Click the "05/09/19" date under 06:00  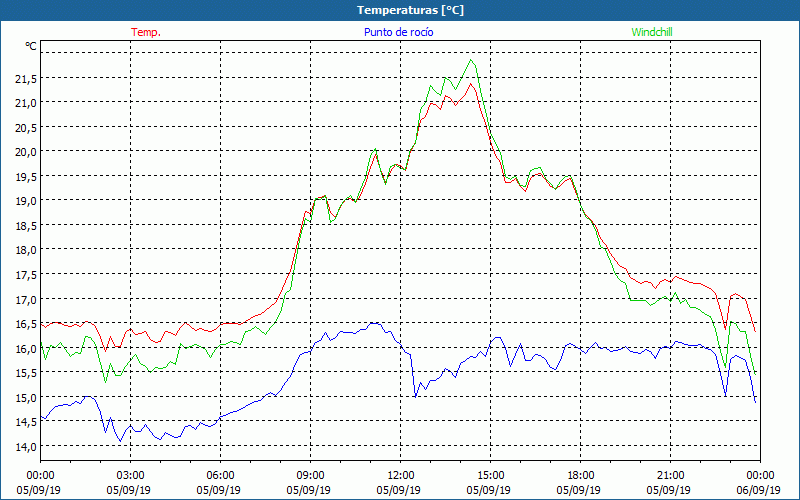tap(219, 490)
